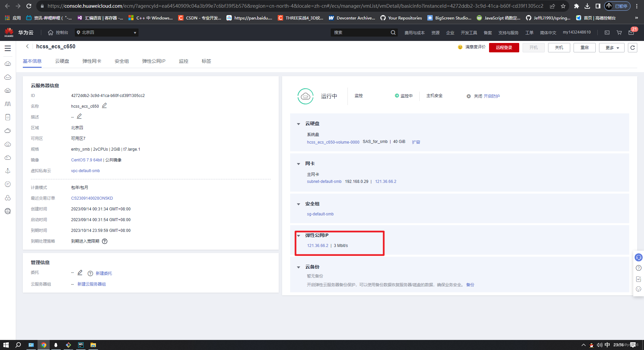Open CentOS 7.9 64bit image link
The image size is (644, 350).
click(87, 160)
